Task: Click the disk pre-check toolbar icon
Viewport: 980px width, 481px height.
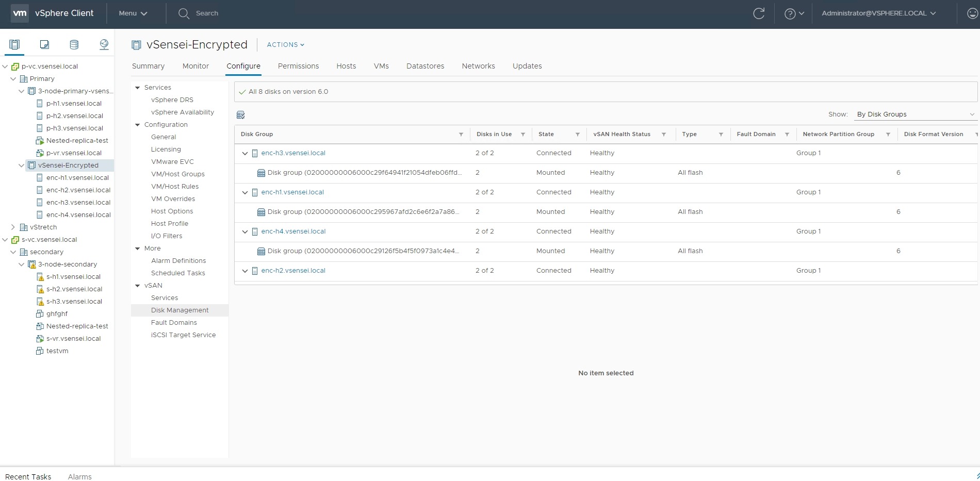Action: tap(240, 115)
